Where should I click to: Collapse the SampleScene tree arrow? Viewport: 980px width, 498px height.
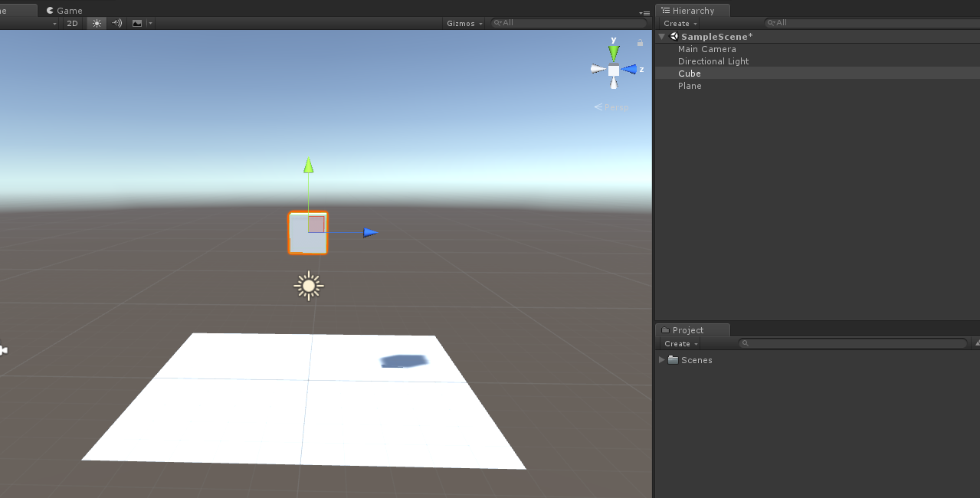click(662, 37)
